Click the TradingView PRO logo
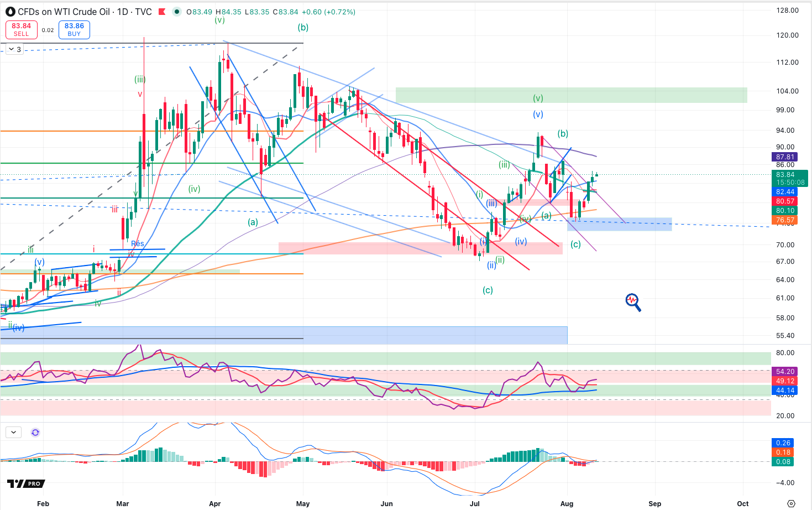The image size is (812, 510). 26,483
